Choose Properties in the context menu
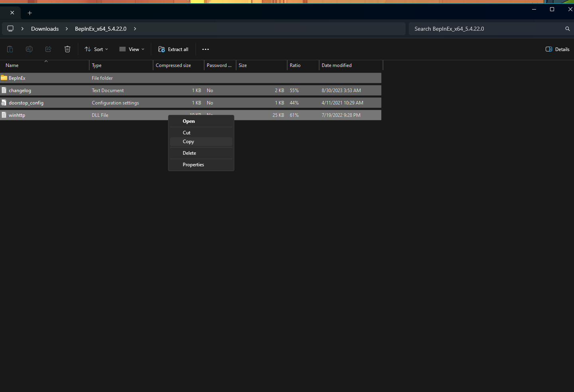Screen dimensions: 574x392 (x=201, y=165)
